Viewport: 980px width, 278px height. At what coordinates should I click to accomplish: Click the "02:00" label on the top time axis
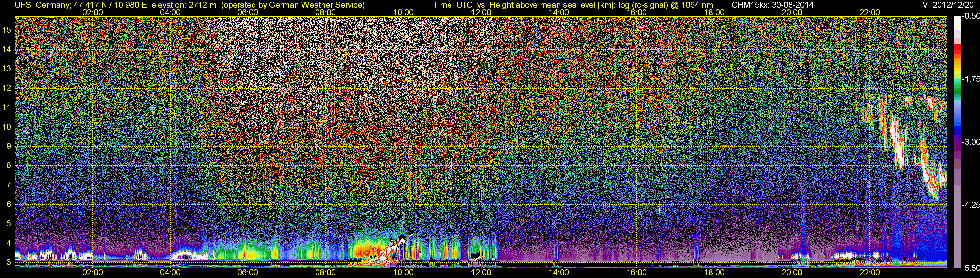[x=92, y=12]
